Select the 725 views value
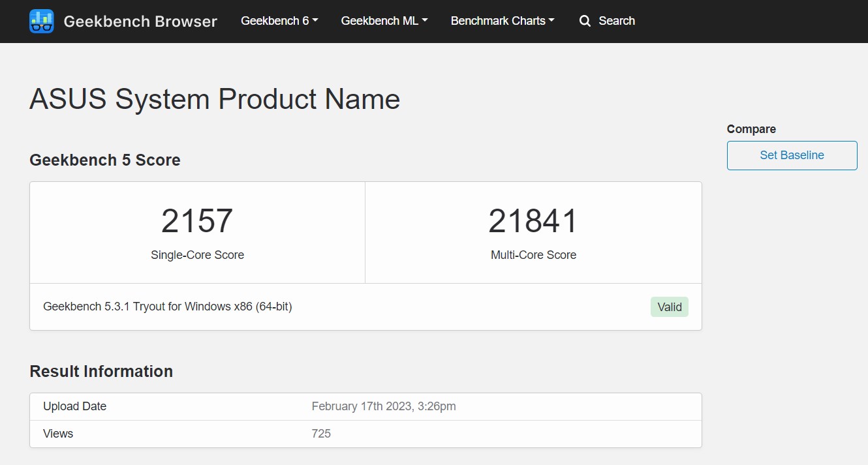 coord(321,434)
